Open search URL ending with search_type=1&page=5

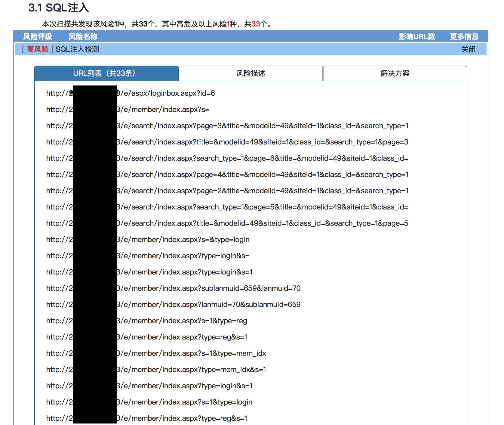point(262,223)
